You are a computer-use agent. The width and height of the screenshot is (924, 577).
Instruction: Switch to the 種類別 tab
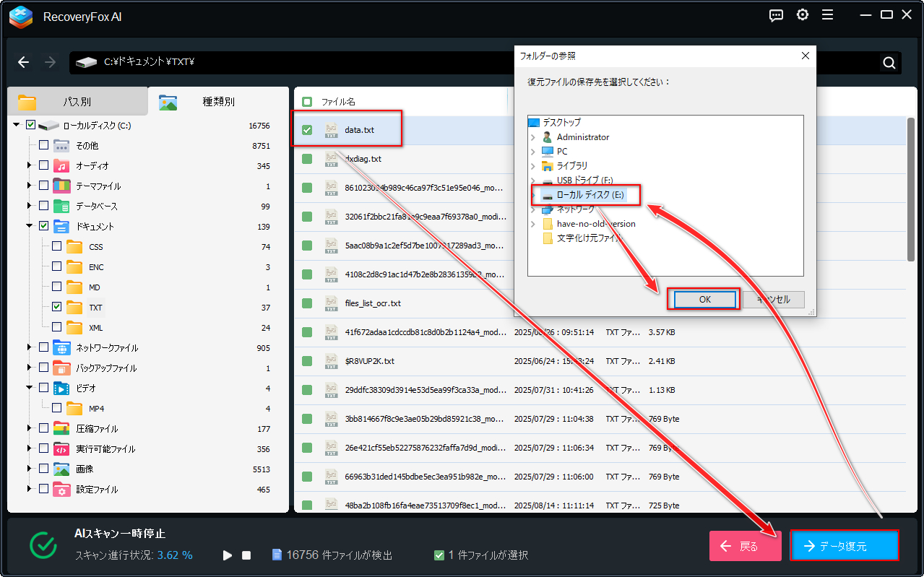217,102
